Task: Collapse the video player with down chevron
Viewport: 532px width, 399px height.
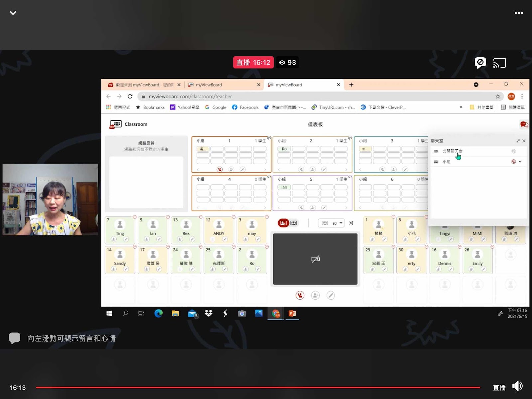Action: (x=13, y=13)
